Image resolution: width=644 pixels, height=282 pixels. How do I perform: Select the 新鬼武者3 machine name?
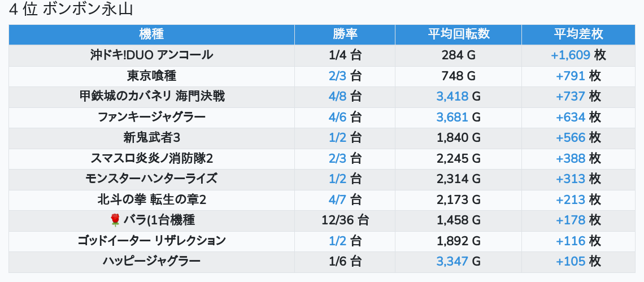pyautogui.click(x=151, y=138)
